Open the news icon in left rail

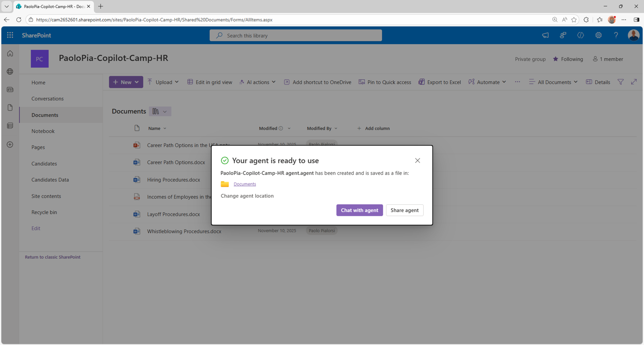point(10,90)
